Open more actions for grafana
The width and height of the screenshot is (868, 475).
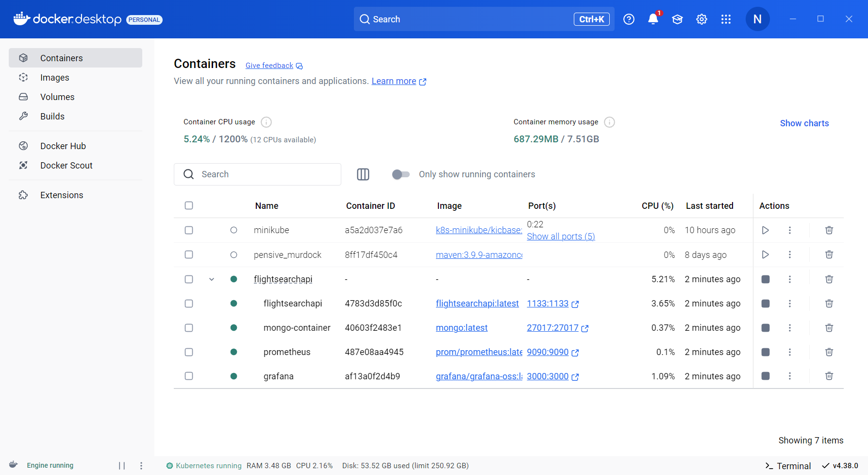coord(790,376)
